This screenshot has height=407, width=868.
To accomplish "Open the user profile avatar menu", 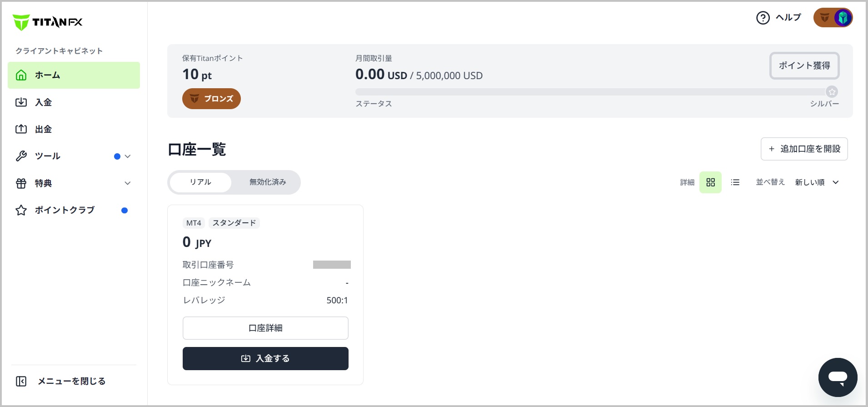I will (833, 18).
